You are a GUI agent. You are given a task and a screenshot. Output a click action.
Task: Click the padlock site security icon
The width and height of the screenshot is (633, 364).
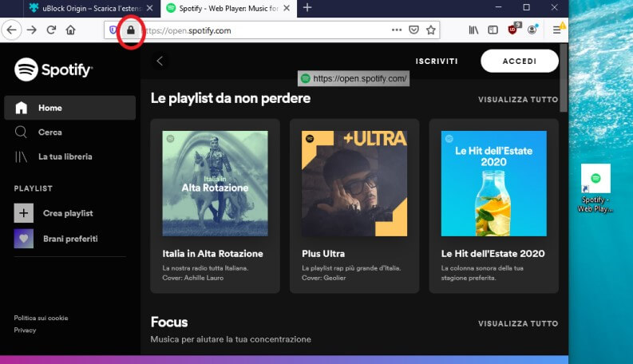coord(131,30)
